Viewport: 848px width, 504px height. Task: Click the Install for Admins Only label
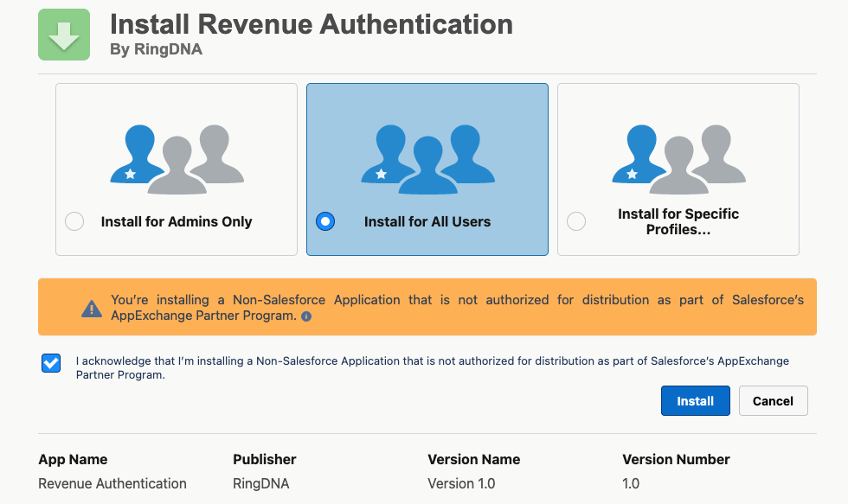coord(177,221)
